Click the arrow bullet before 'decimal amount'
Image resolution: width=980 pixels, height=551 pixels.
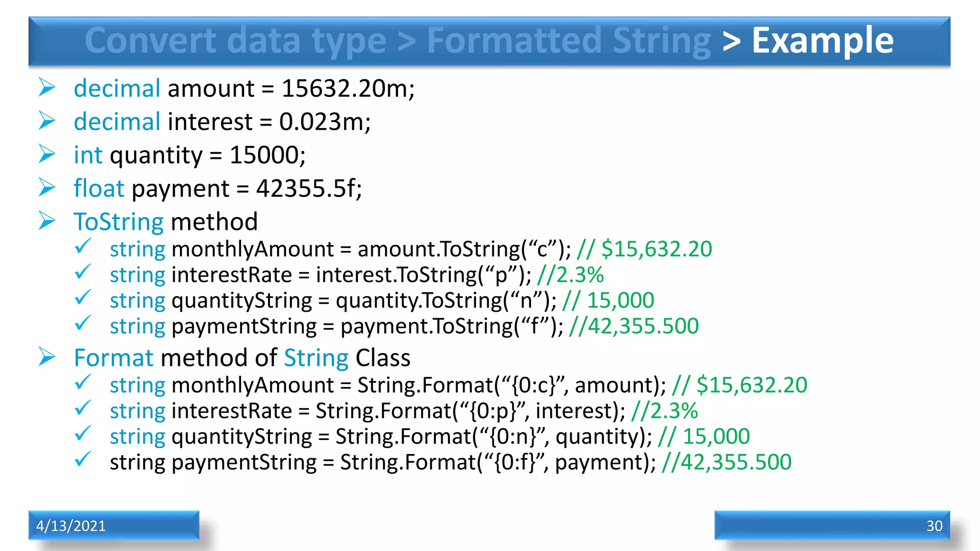[47, 88]
